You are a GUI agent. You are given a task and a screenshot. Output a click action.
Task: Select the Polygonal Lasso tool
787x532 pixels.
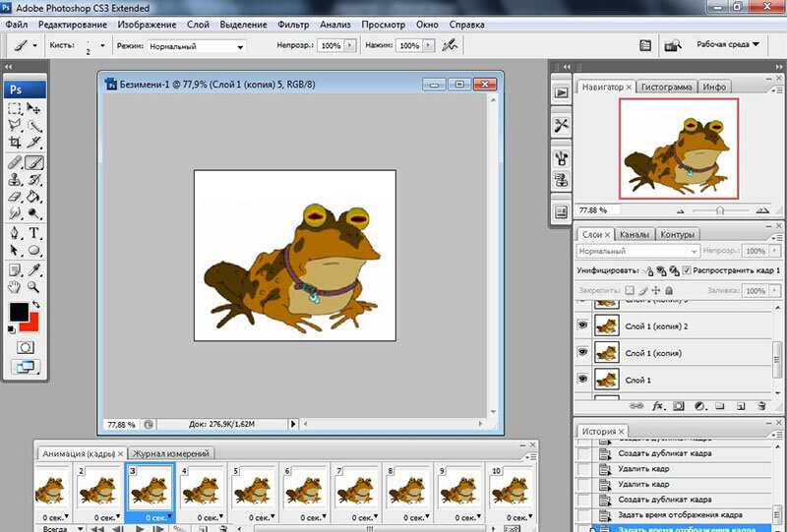click(x=15, y=126)
